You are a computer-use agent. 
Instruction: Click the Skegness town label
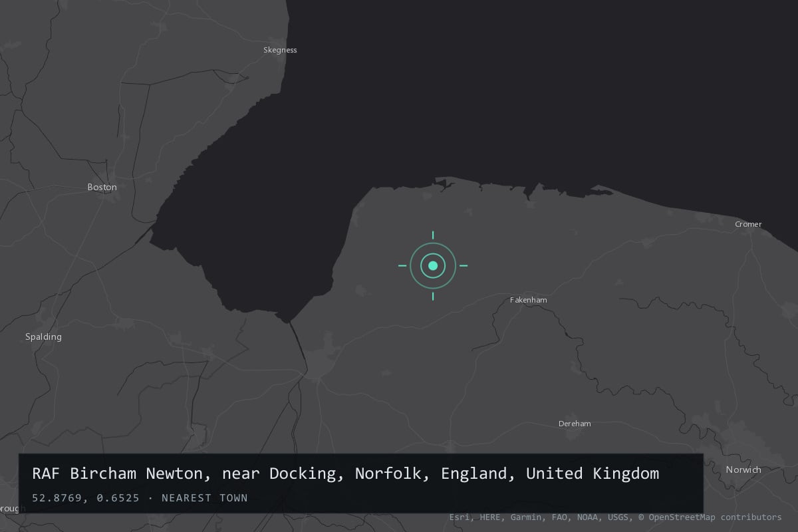point(280,50)
